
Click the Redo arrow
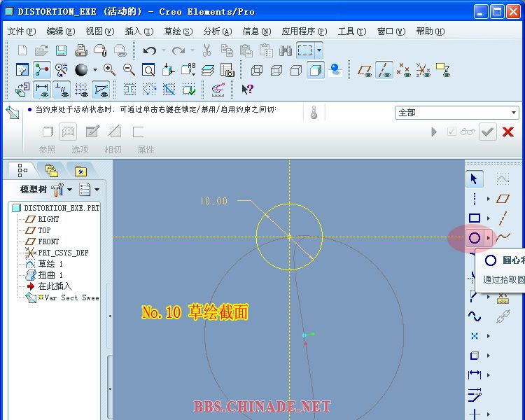coord(178,50)
